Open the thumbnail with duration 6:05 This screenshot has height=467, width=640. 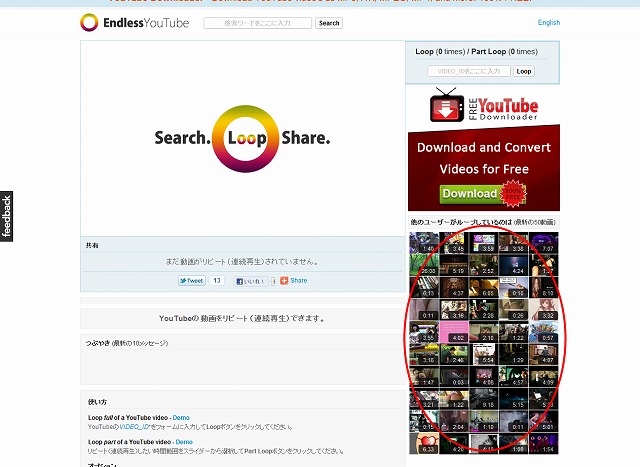click(484, 287)
